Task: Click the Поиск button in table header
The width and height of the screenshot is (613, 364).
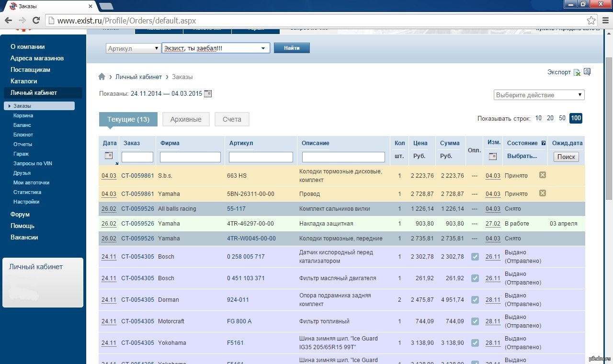Action: pyautogui.click(x=566, y=157)
